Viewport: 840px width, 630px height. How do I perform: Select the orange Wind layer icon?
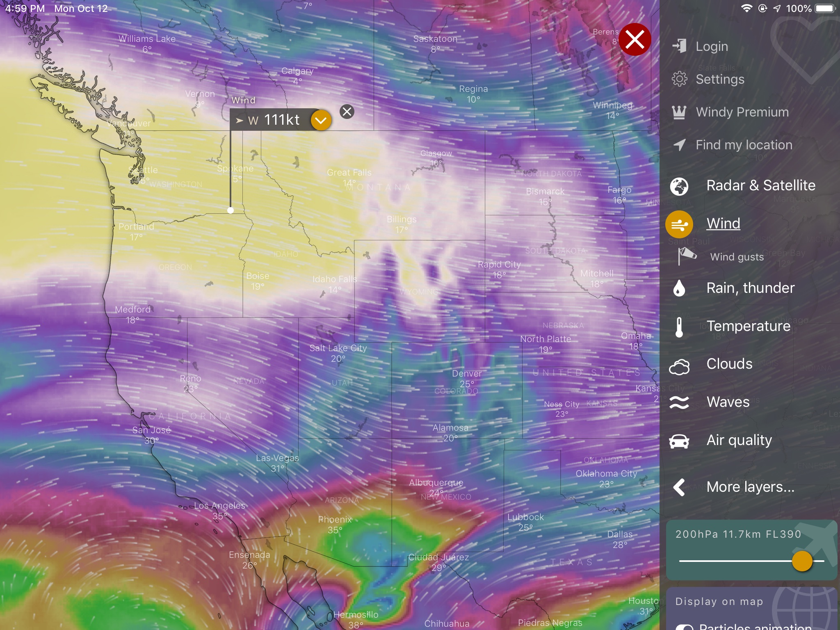(x=679, y=224)
